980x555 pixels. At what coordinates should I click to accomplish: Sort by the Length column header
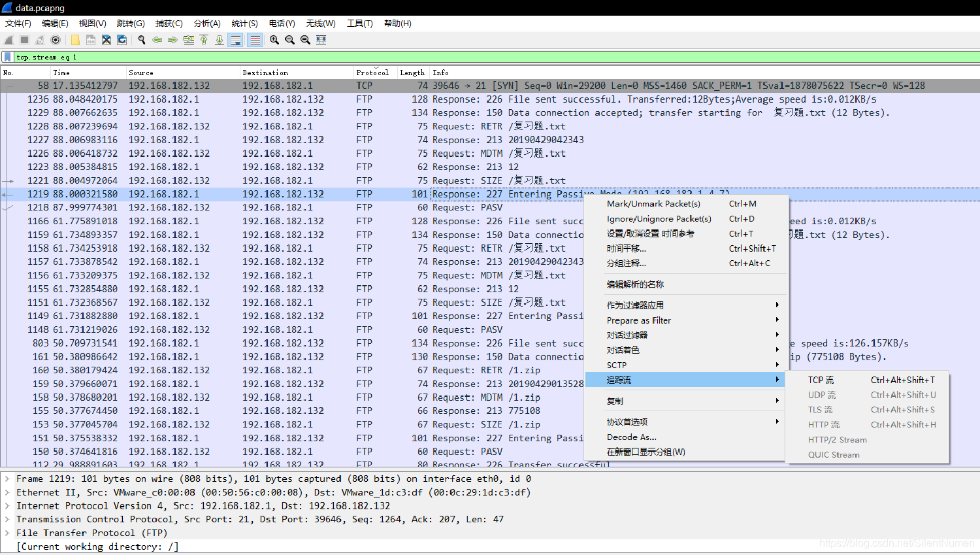pos(413,73)
